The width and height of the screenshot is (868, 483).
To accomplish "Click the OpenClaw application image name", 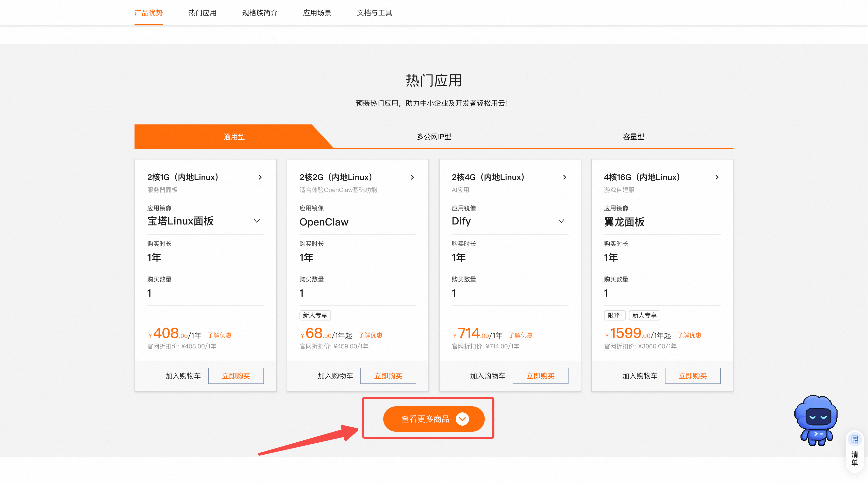I will [324, 222].
